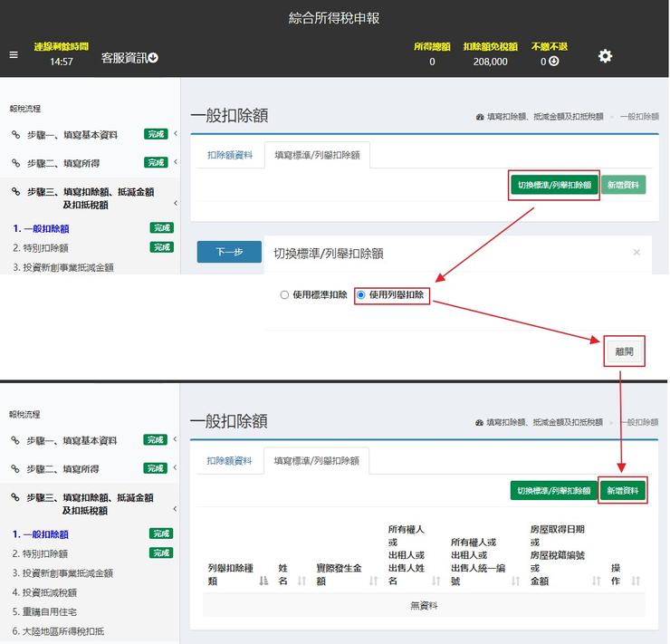This screenshot has width=670, height=644.
Task: Select 使用標準扣除 radio option
Action: 284,295
